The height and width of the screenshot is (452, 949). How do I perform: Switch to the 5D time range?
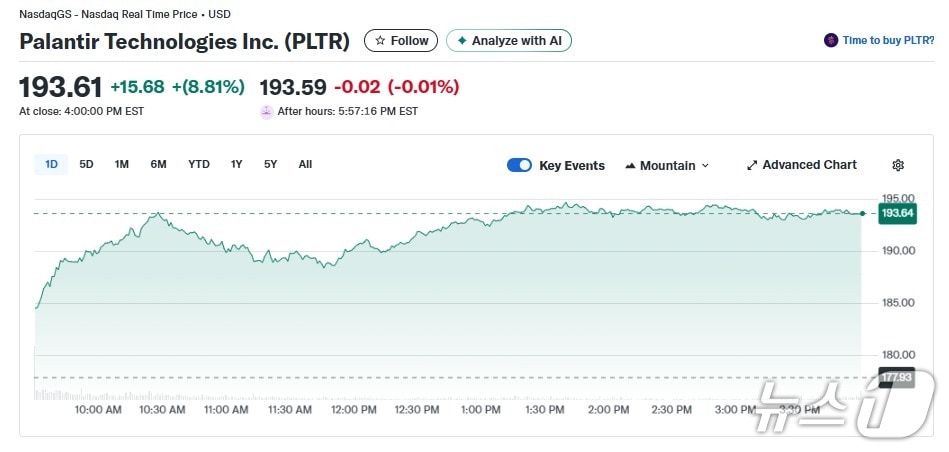[86, 164]
